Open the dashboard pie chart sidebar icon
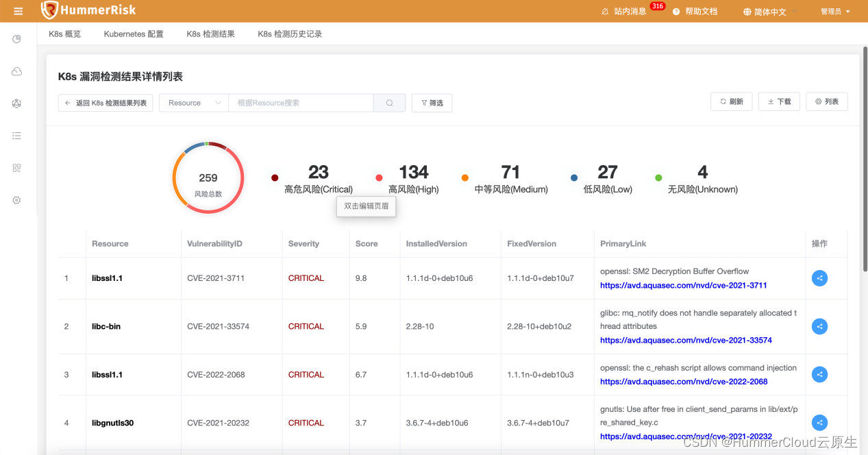Viewport: 868px width, 455px height. [17, 39]
